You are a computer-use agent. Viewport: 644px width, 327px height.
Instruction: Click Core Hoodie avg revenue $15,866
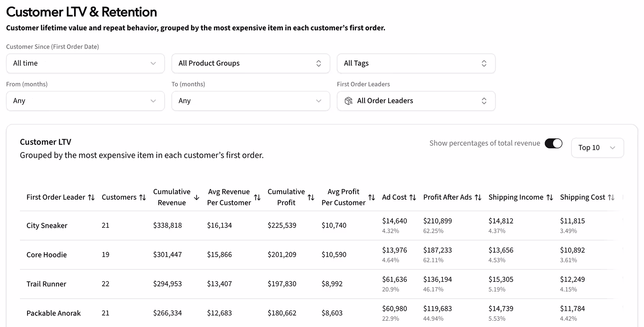click(x=220, y=255)
